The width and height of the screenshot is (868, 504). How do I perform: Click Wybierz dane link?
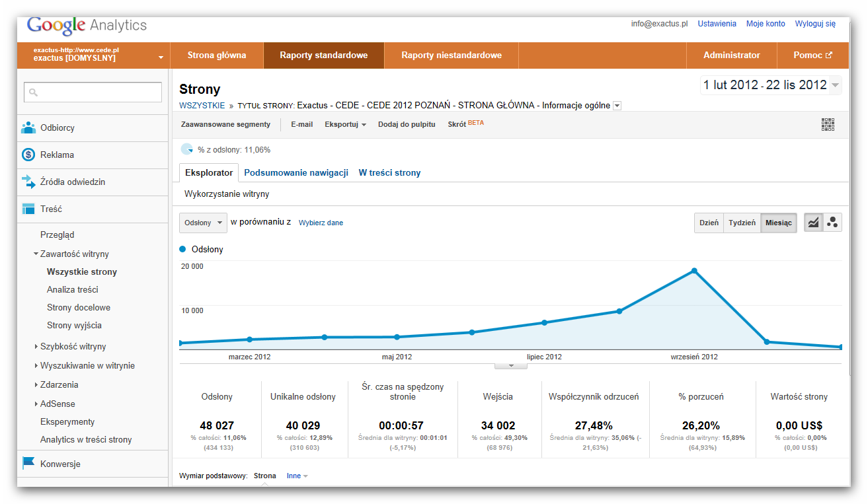point(321,223)
